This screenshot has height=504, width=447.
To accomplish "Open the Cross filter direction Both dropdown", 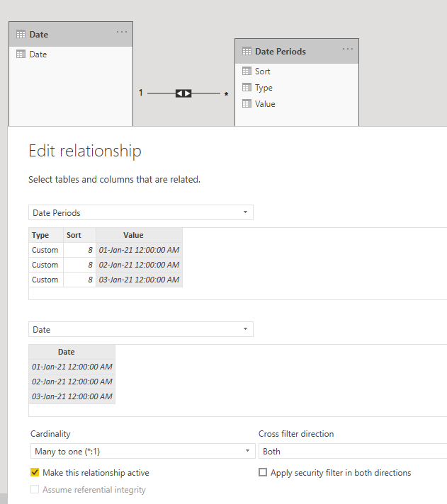I will pos(353,451).
